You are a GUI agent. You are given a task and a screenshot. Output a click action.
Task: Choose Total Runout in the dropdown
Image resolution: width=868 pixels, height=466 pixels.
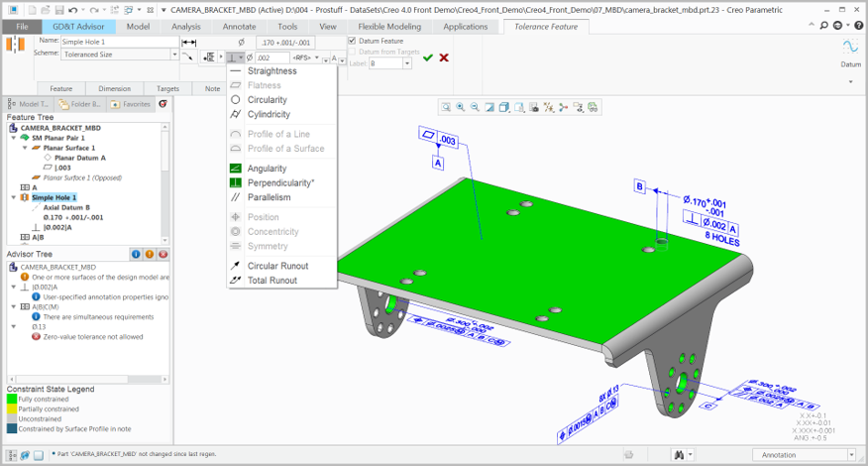click(x=271, y=281)
